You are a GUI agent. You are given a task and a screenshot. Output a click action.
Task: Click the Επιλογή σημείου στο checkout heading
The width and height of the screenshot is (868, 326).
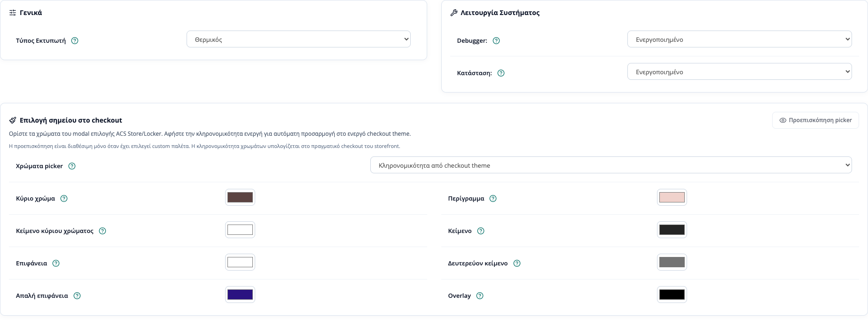click(x=71, y=120)
